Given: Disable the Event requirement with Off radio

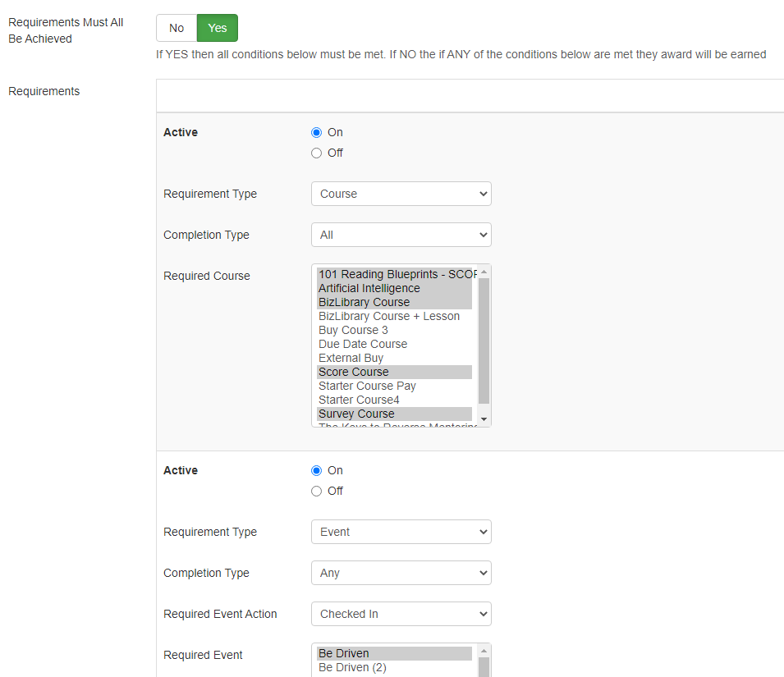Looking at the screenshot, I should pyautogui.click(x=317, y=491).
